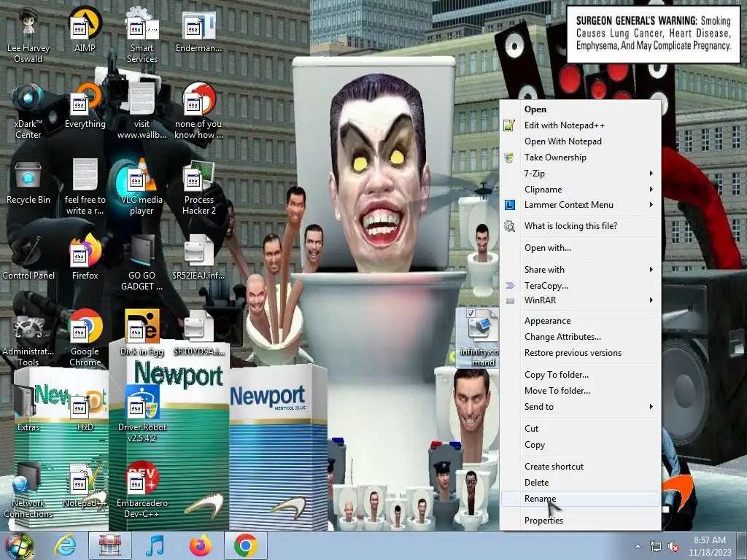Select the Network Connections desktop icon

(x=28, y=489)
